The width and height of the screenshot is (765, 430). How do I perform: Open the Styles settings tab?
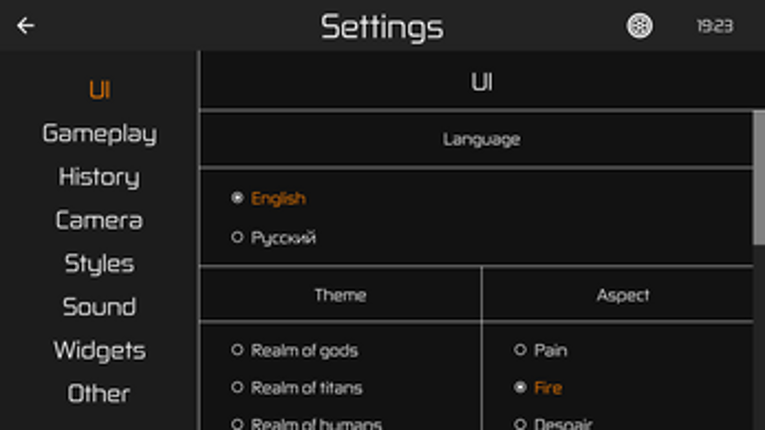coord(99,264)
